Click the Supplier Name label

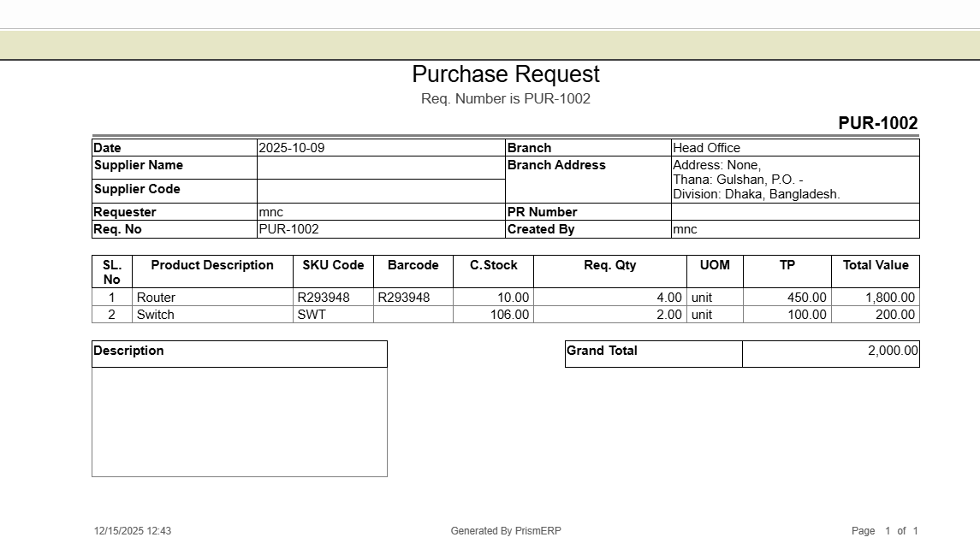139,165
